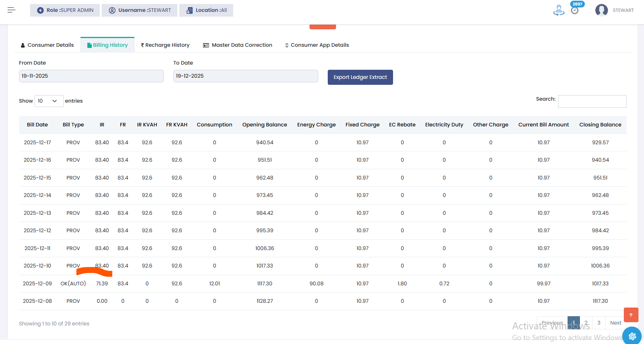The width and height of the screenshot is (644, 344).
Task: Expand the Show entries dropdown
Action: coord(49,101)
